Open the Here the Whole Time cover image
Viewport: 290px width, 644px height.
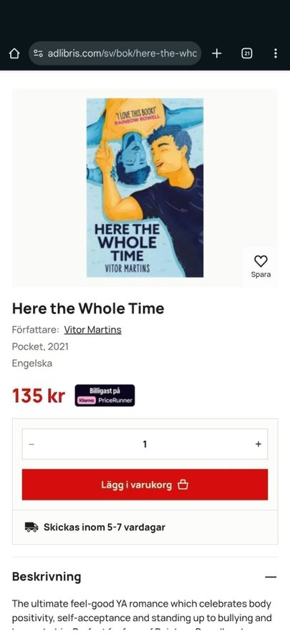(x=145, y=187)
